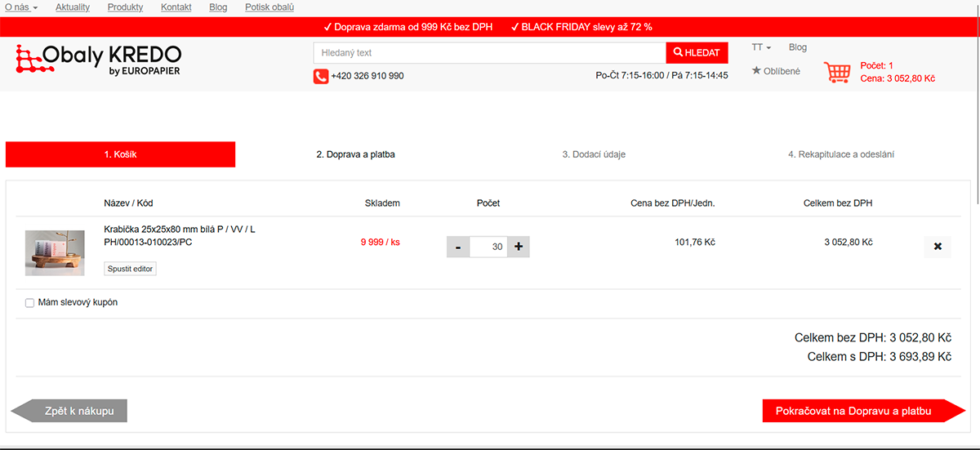Open the shopping cart icon
Screen dimensions: 980x450
click(837, 72)
